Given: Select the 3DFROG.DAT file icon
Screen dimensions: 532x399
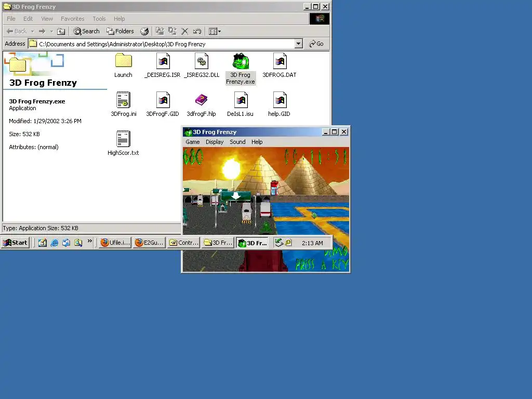Looking at the screenshot, I should (x=280, y=61).
